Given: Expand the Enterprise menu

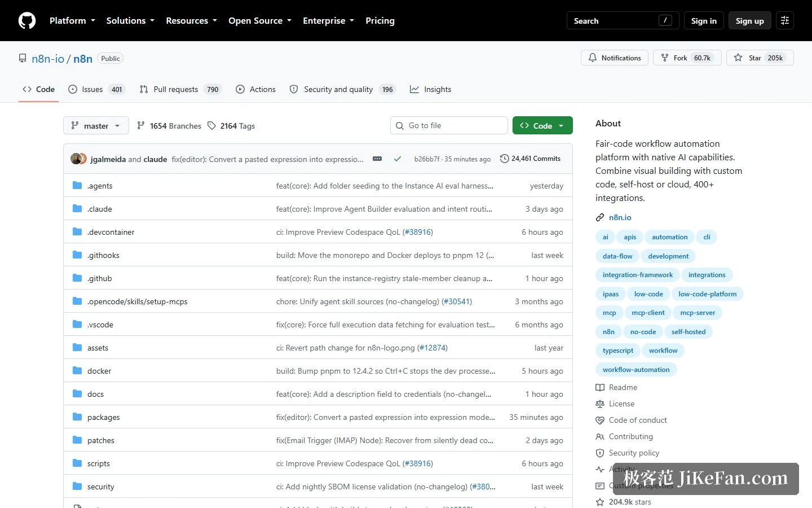Looking at the screenshot, I should click(328, 20).
